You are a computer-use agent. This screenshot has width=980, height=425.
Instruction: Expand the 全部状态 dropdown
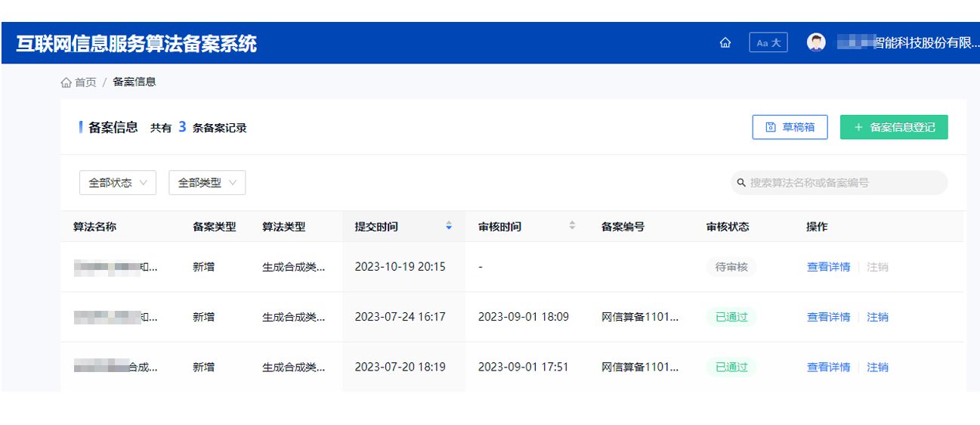[x=118, y=182]
